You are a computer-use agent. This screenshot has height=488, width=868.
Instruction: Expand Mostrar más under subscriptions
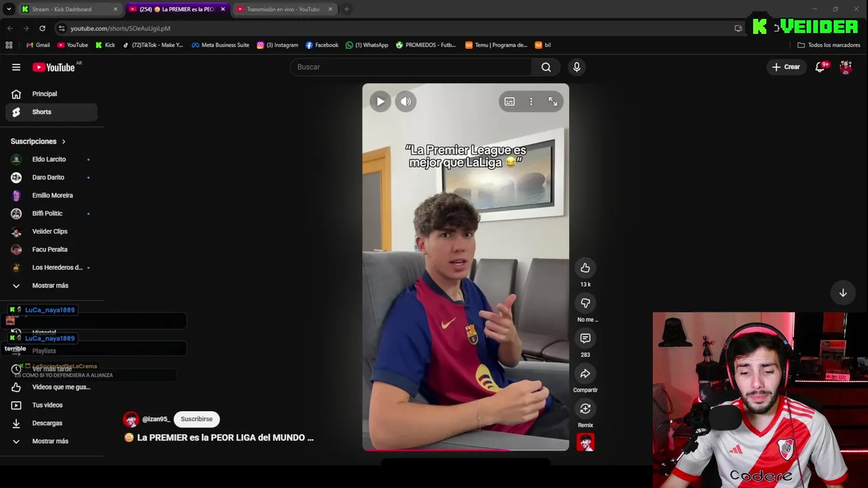[52, 285]
